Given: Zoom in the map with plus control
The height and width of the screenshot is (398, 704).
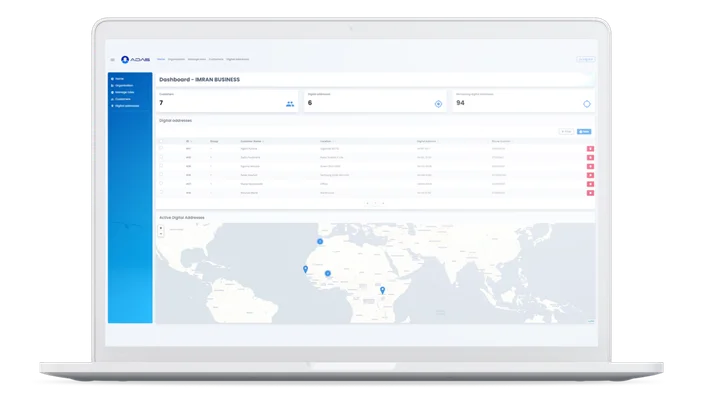Looking at the screenshot, I should [x=161, y=228].
